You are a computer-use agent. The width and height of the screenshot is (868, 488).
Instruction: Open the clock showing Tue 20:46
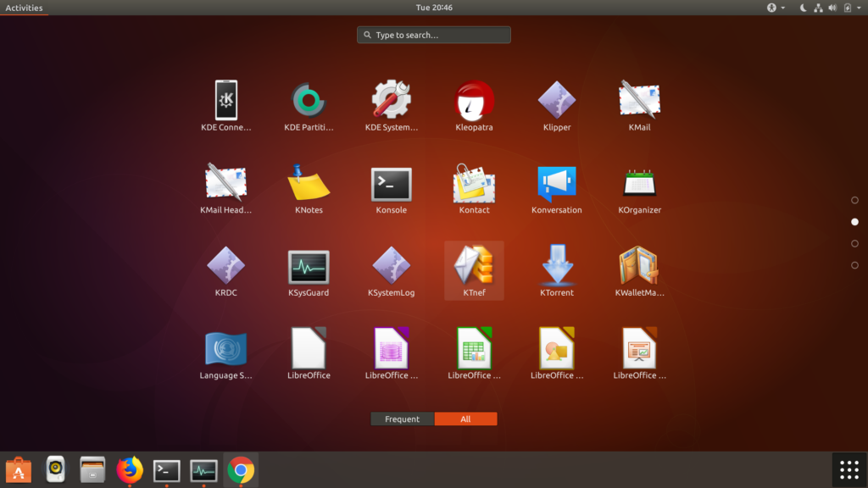[434, 8]
